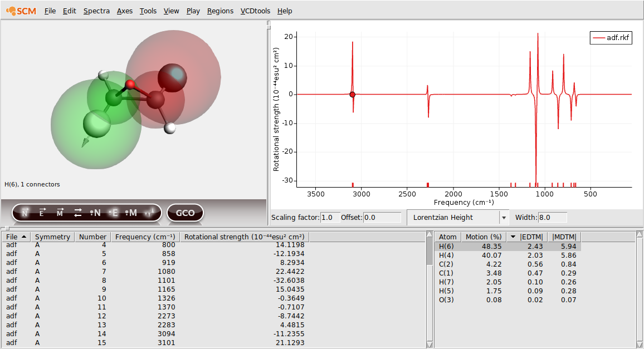
Task: Click the Scaling factor input field
Action: (x=330, y=218)
